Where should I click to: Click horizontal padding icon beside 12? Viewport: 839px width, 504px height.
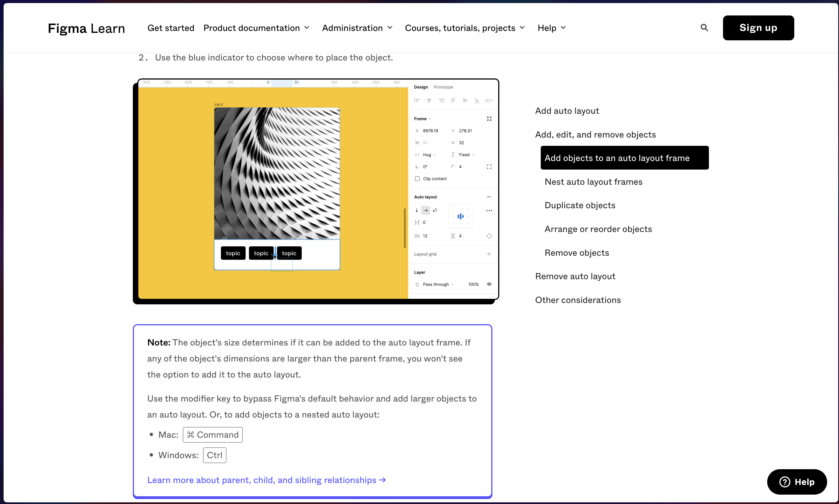(417, 236)
